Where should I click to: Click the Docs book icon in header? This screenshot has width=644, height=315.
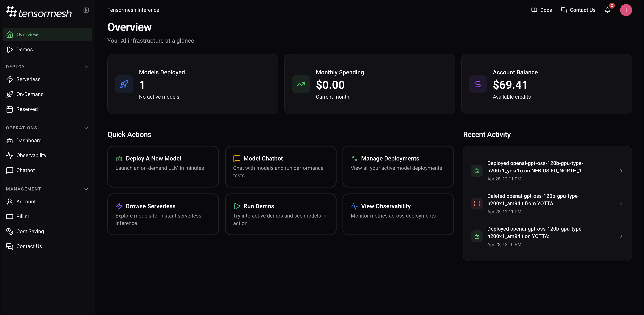(x=534, y=10)
